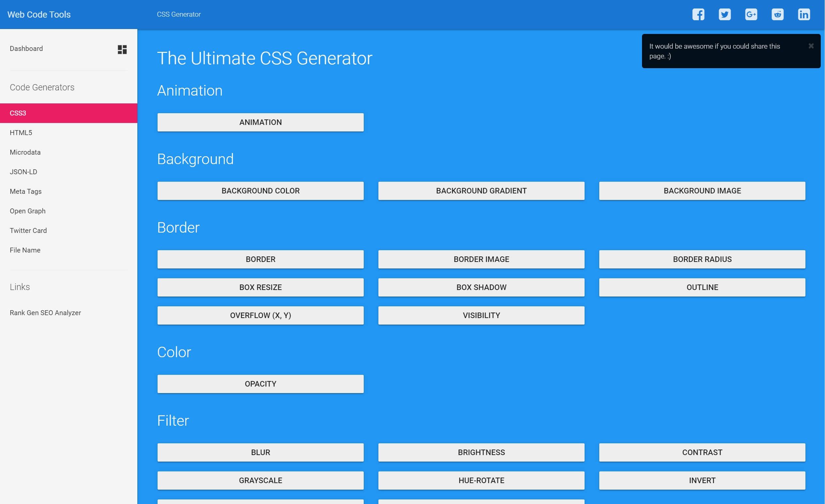The width and height of the screenshot is (825, 504).
Task: Share the page on LinkedIn
Action: coord(804,14)
